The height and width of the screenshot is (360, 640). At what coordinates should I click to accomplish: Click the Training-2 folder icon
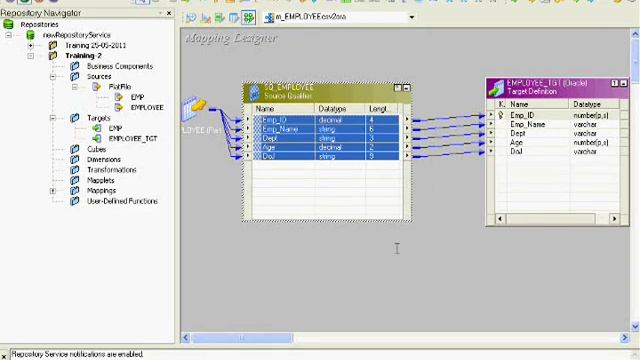53,56
